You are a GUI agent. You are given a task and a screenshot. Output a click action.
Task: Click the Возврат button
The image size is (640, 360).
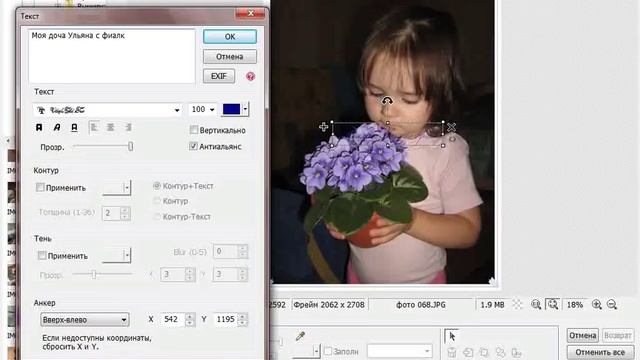(x=618, y=336)
